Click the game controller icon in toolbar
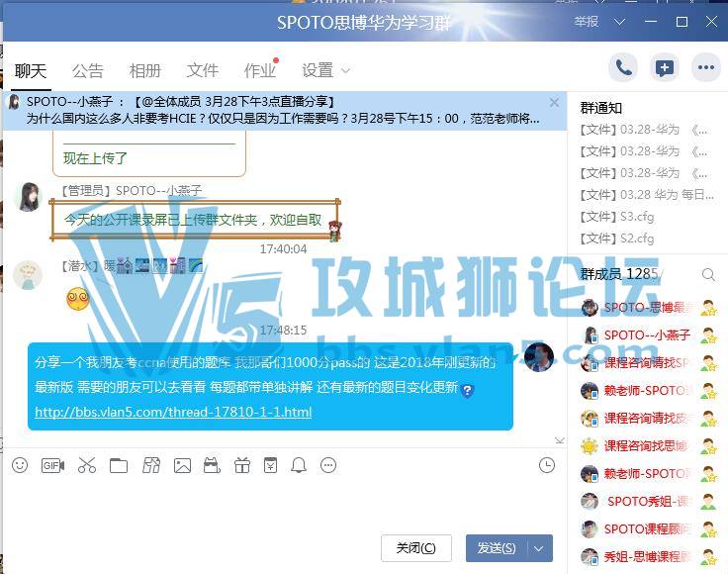The height and width of the screenshot is (574, 728). tap(212, 465)
